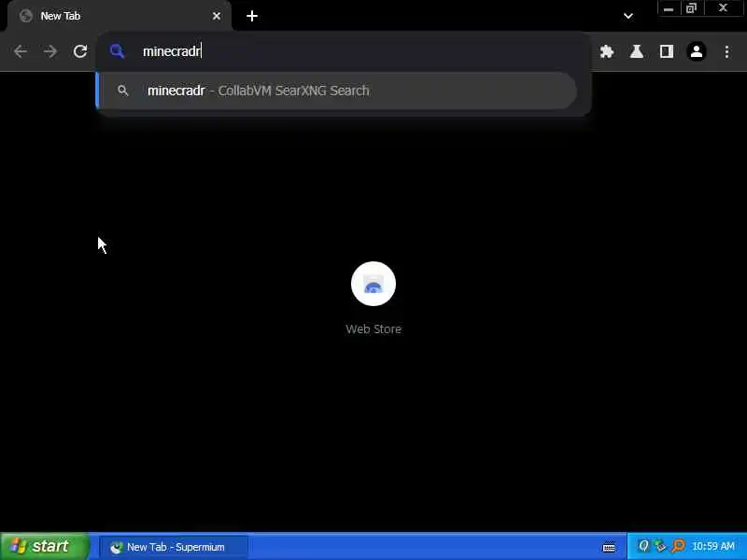Screen dimensions: 747x560
Task: Close the New Tab tab
Action: [217, 16]
